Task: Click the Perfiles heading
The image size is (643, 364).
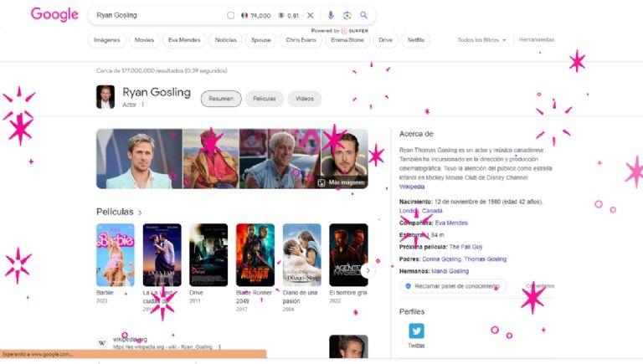Action: coord(412,312)
